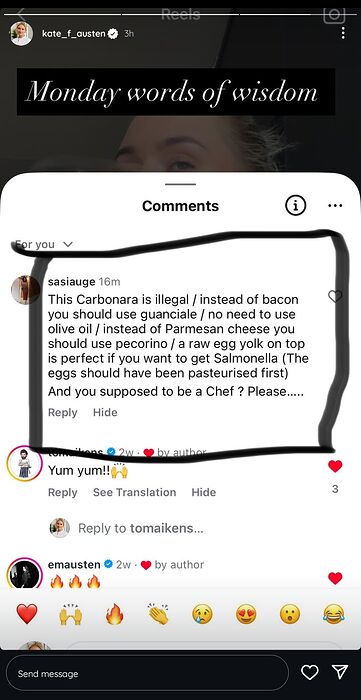361x700 pixels.
Task: Tap the paper plane share icon
Action: click(340, 672)
